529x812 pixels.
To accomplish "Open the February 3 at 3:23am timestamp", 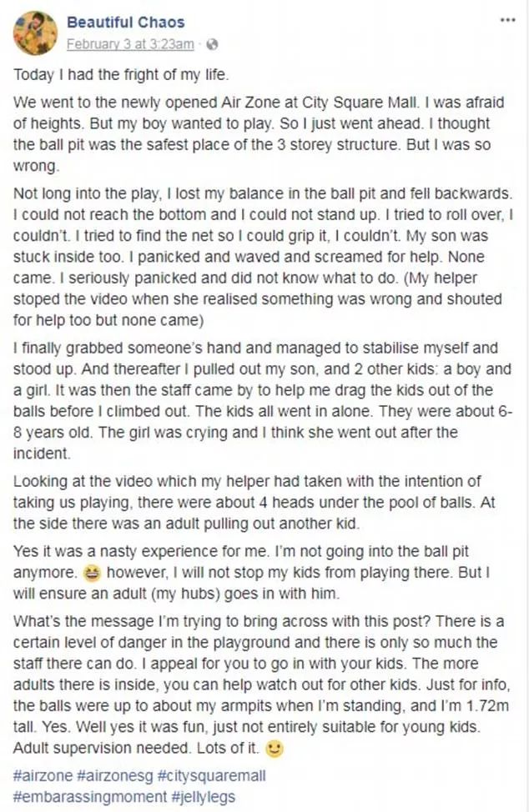I will [x=130, y=44].
